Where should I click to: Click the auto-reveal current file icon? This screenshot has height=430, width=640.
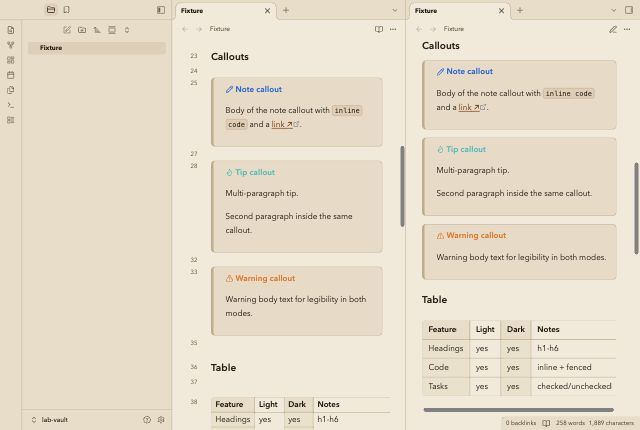tap(112, 30)
